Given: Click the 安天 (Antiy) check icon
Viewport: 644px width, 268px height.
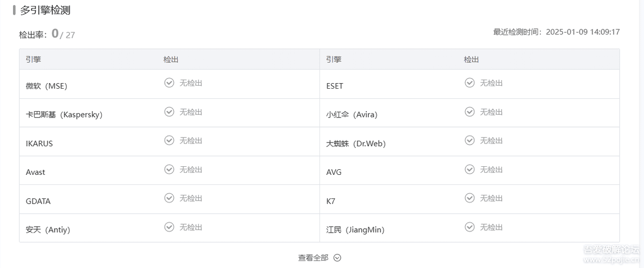Looking at the screenshot, I should (x=169, y=227).
